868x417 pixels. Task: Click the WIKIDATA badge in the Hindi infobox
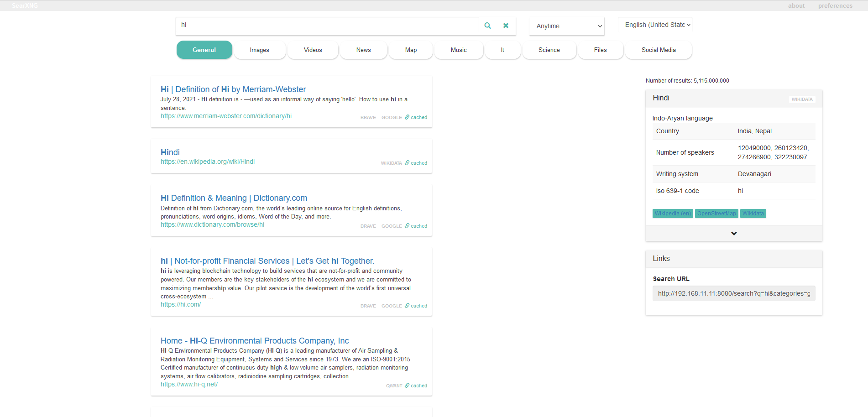click(x=802, y=99)
